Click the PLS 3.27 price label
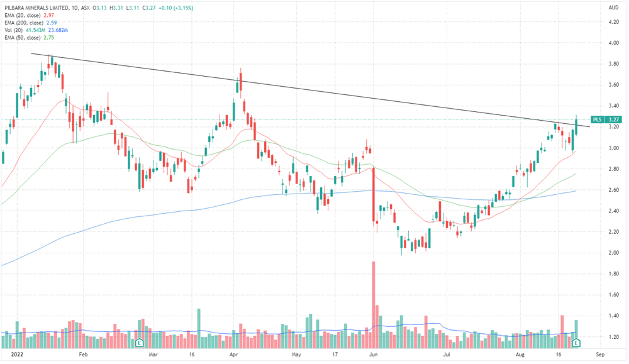This screenshot has height=364, width=629. click(x=606, y=119)
